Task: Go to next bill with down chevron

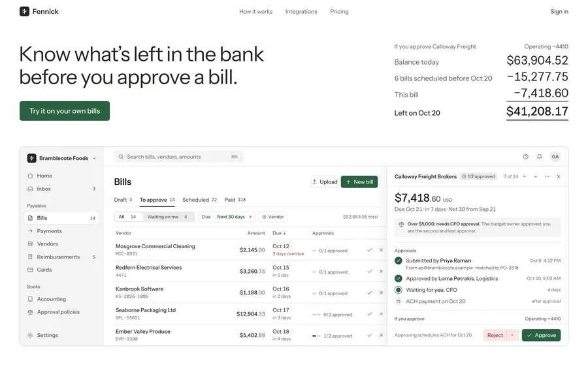Action: click(536, 176)
